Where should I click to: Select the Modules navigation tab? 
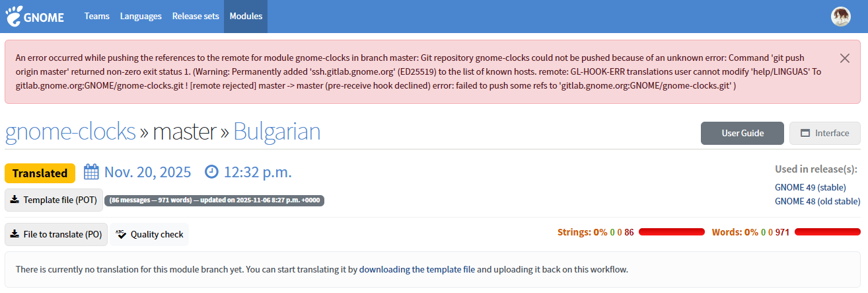point(246,17)
